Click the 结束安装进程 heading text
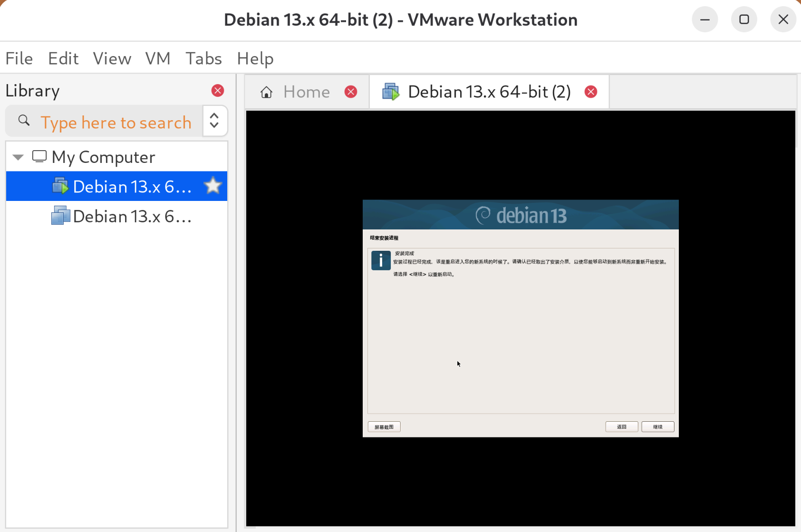 (384, 238)
